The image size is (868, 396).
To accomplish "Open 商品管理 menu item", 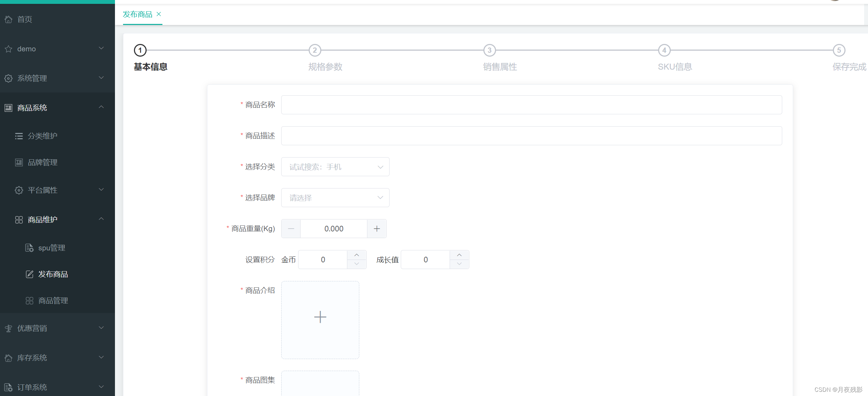I will click(57, 300).
